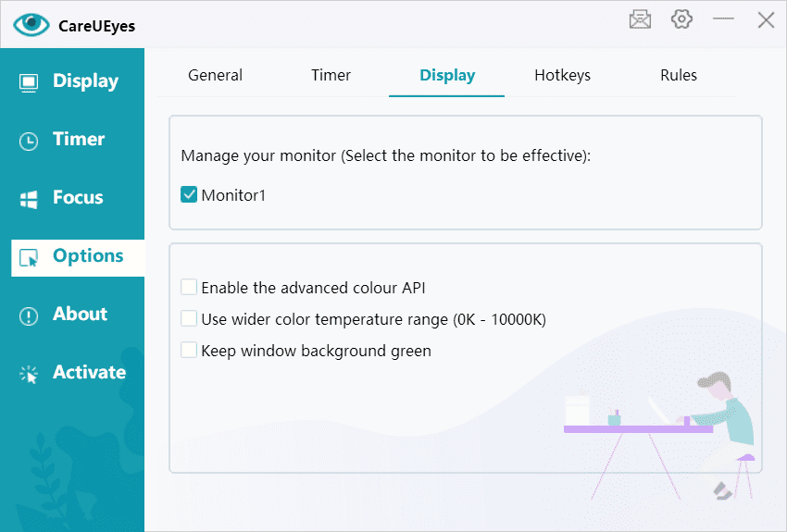The image size is (787, 532).
Task: Enable the advanced colour API checkbox
Action: [189, 288]
